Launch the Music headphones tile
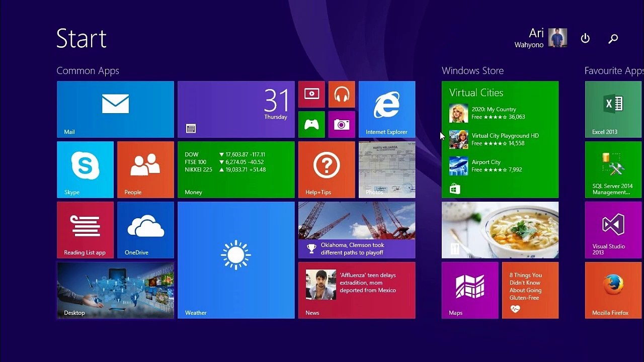 (x=342, y=94)
